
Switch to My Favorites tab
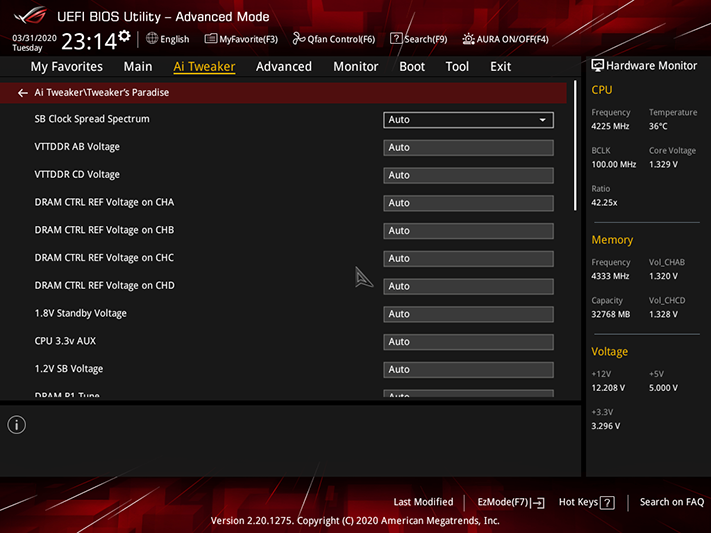pos(67,67)
